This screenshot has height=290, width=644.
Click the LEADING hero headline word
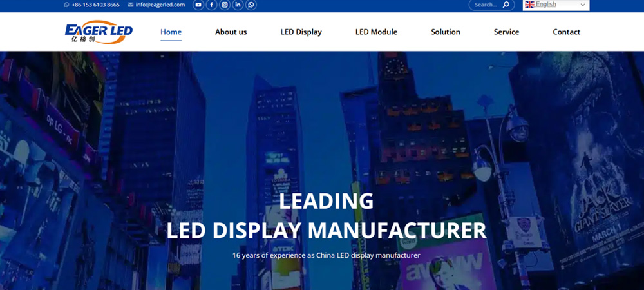[x=327, y=202]
